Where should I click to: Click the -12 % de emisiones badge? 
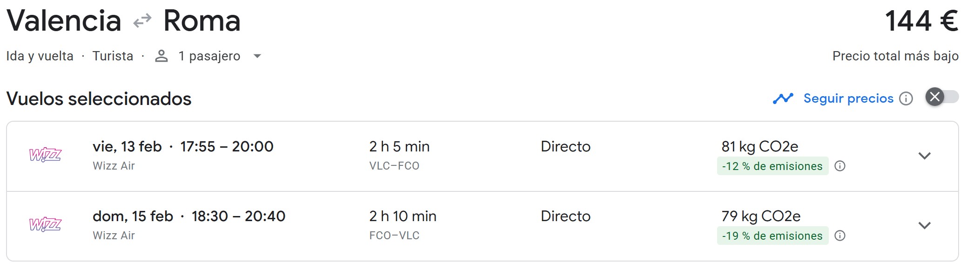pyautogui.click(x=772, y=166)
